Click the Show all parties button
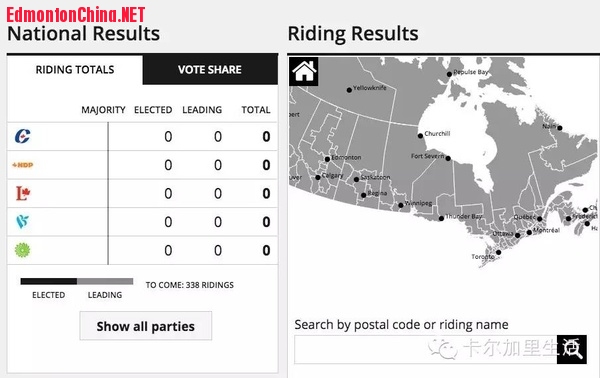600x378 pixels. coord(145,326)
